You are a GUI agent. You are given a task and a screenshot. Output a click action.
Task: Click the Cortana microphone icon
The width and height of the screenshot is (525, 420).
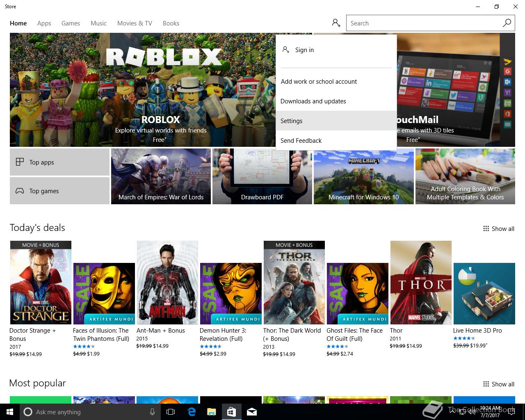pos(152,412)
